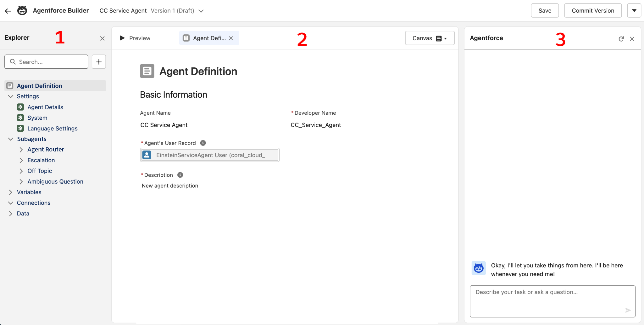Click the Agentforce Builder robot logo

(x=22, y=10)
